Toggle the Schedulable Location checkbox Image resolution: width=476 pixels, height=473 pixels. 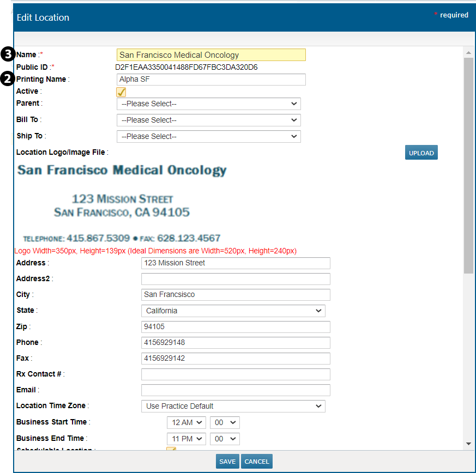(x=171, y=448)
